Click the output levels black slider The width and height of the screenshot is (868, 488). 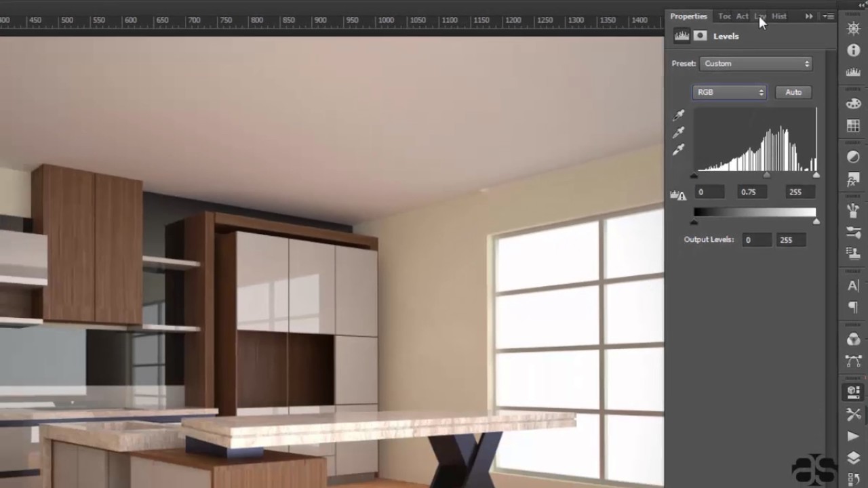[694, 222]
